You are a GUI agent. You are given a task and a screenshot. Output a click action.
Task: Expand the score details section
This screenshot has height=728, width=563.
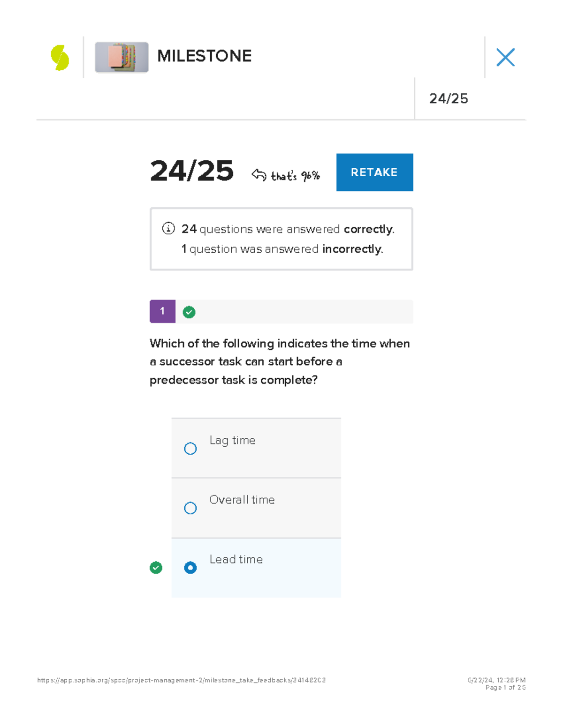tap(192, 172)
